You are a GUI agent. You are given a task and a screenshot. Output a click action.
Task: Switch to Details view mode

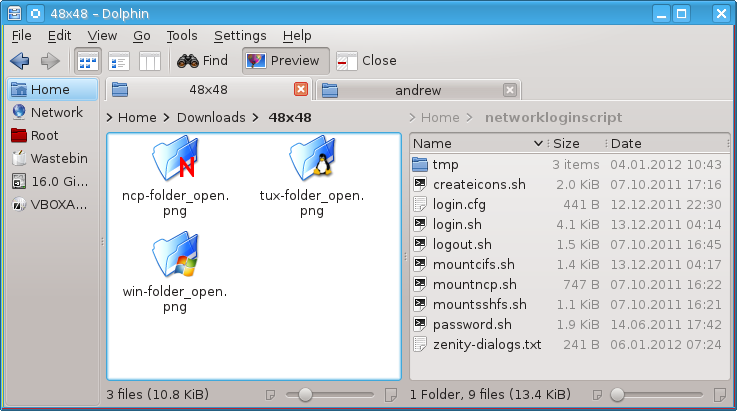coord(119,61)
